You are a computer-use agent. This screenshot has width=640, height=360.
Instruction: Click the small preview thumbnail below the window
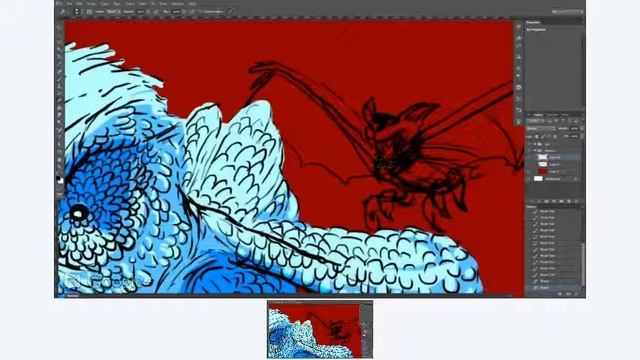coord(320,330)
